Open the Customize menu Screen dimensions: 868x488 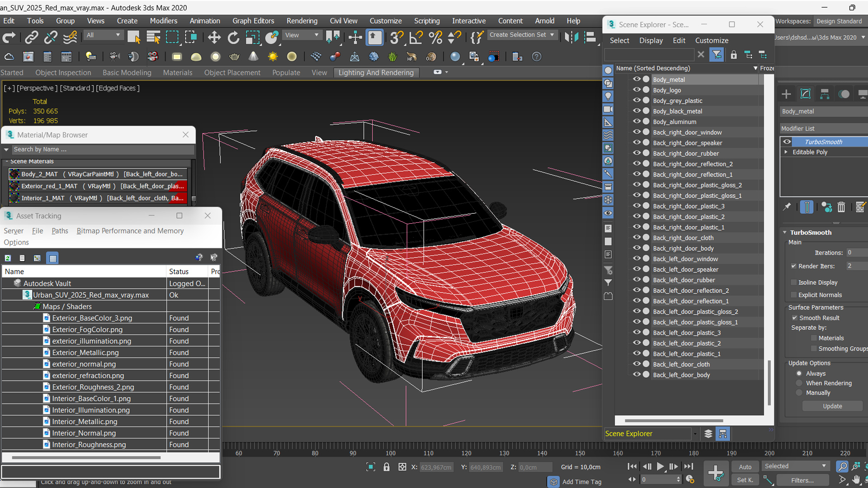coord(386,21)
